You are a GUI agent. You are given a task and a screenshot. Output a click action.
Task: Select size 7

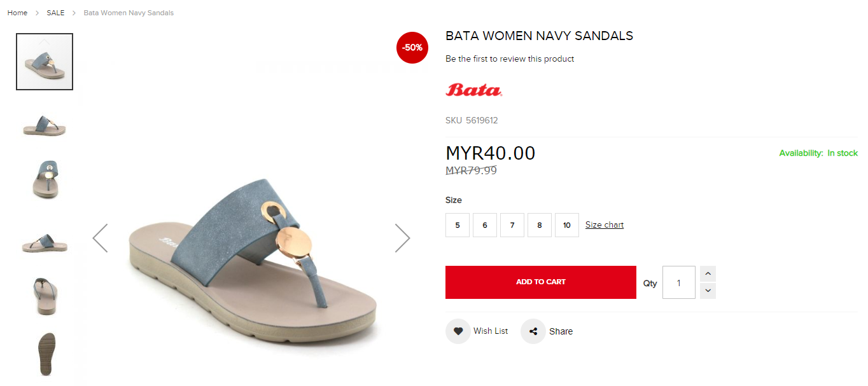coord(512,225)
